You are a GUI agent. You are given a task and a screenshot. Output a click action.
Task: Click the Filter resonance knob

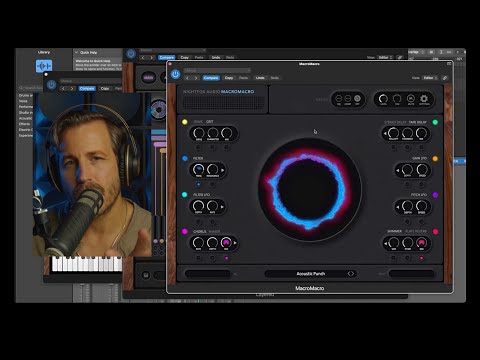pos(213,170)
